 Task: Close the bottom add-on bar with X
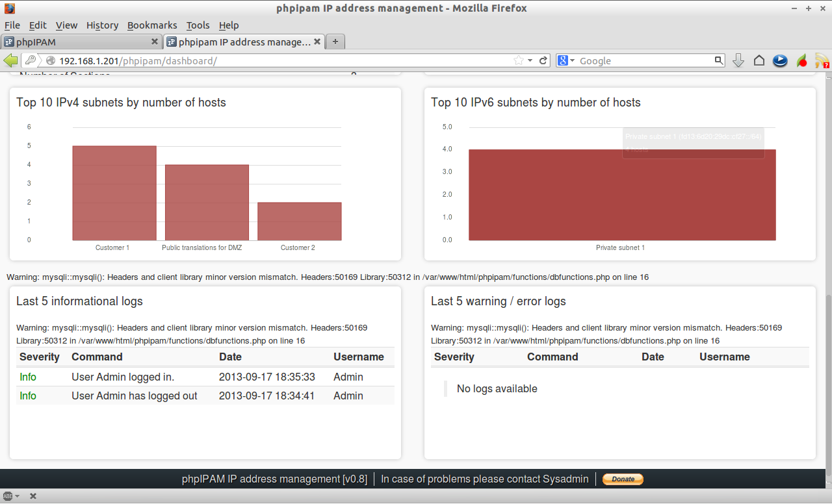coord(33,496)
